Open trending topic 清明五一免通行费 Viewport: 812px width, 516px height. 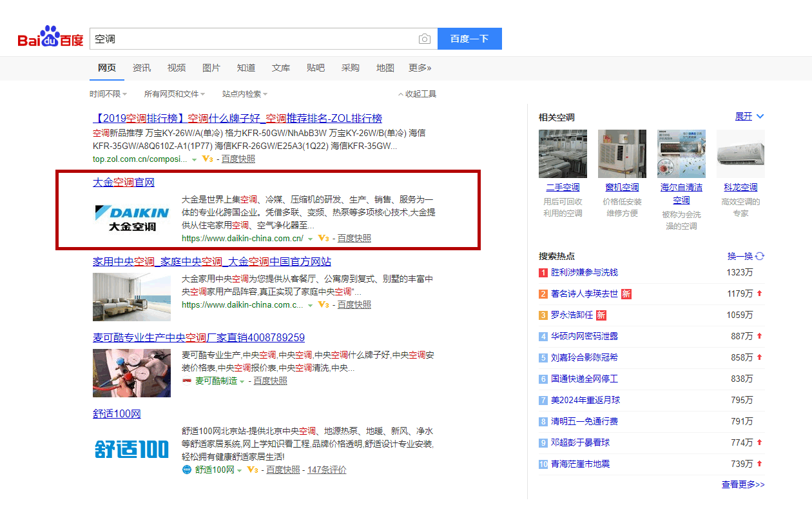point(585,422)
